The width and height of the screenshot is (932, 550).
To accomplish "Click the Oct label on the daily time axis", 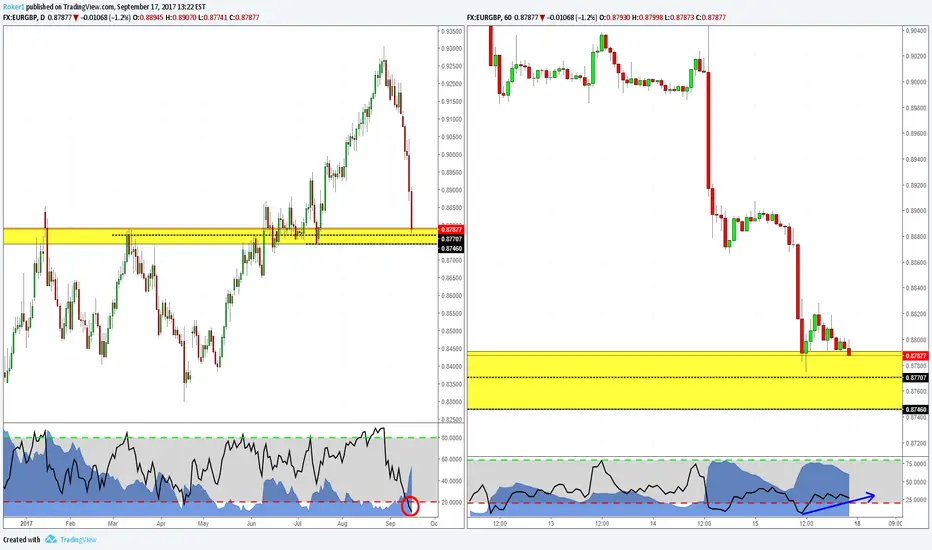I will [434, 524].
